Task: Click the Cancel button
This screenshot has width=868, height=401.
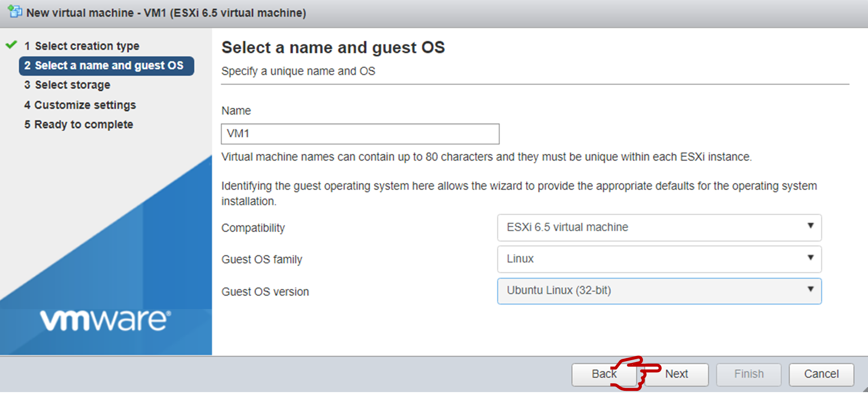Action: [x=821, y=374]
